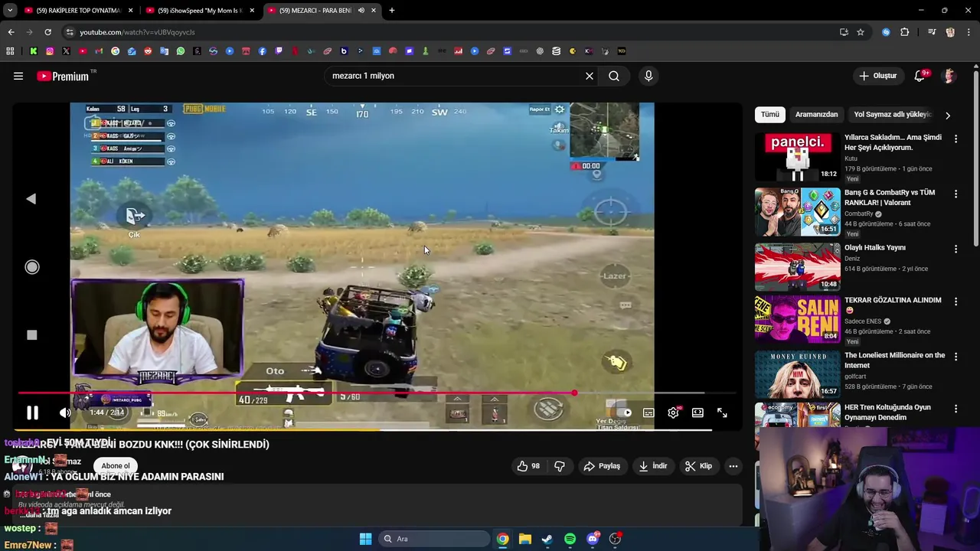Screen dimensions: 980x551
Task: Enter fullscreen mode
Action: coord(722,413)
